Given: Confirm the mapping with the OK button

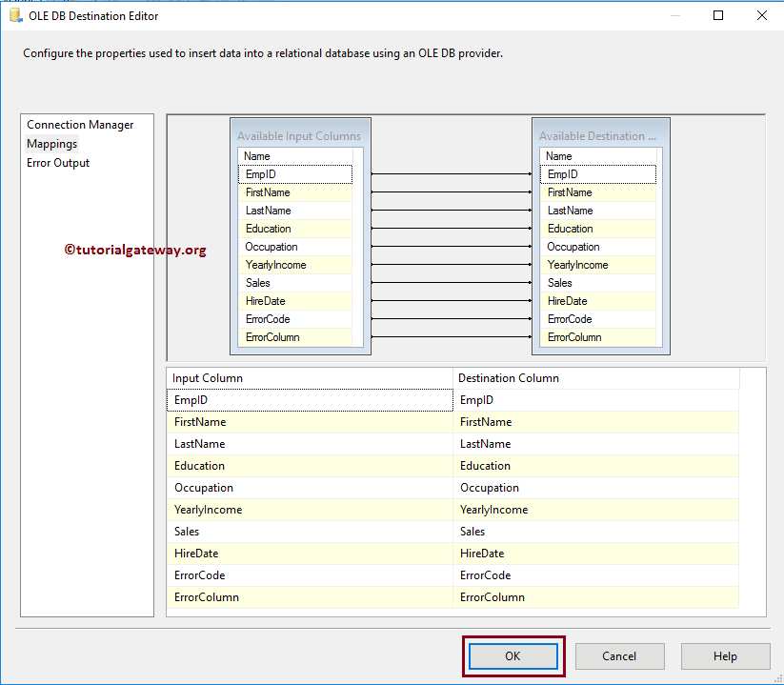Looking at the screenshot, I should (513, 655).
